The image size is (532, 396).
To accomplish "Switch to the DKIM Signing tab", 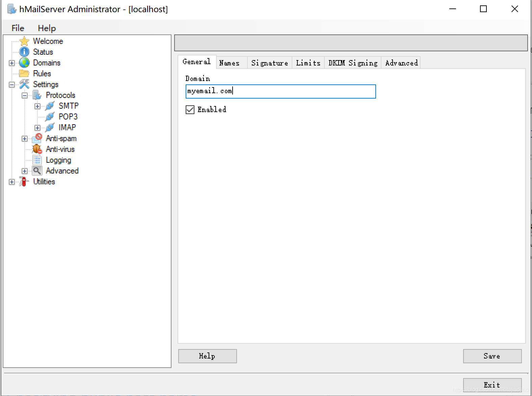I will pyautogui.click(x=353, y=63).
